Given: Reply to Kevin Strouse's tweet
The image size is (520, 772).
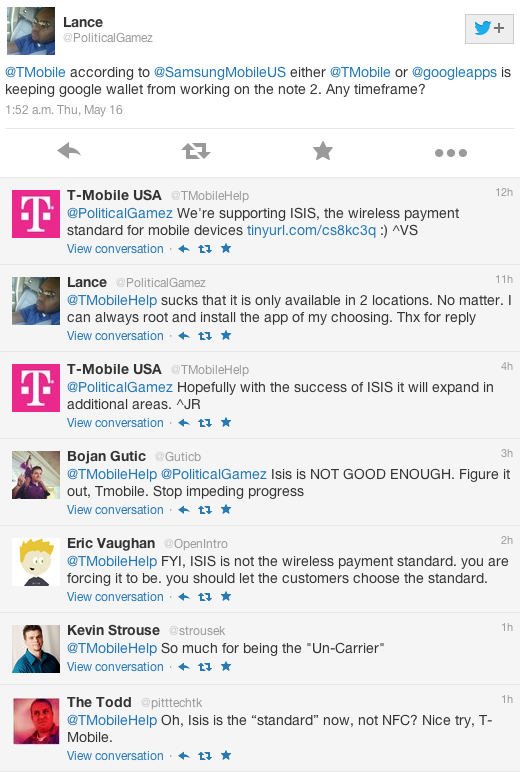Looking at the screenshot, I should 184,667.
